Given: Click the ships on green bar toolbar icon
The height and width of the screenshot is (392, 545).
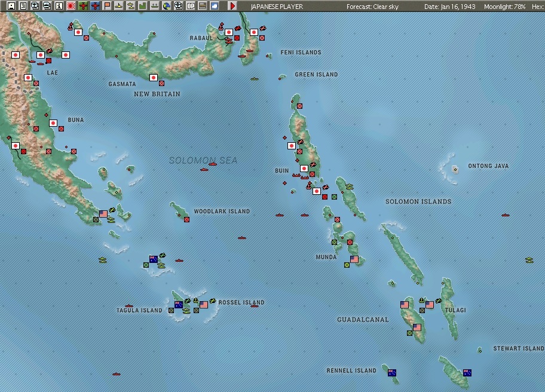Looking at the screenshot, I should 155,5.
